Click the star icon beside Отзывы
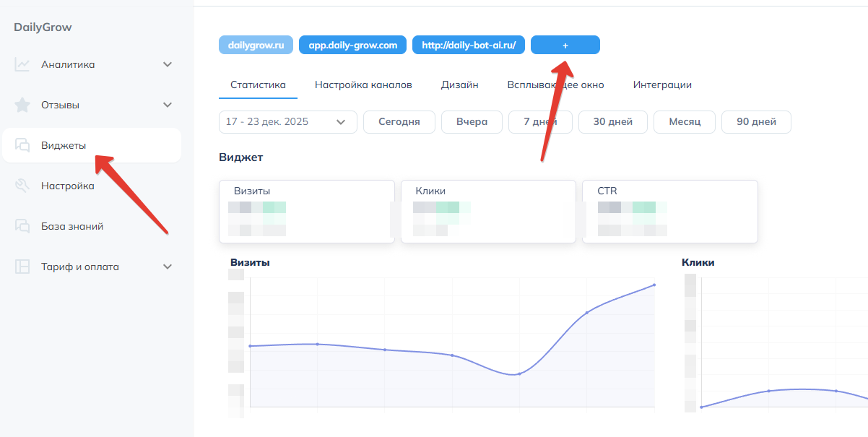Screen dimensions: 868x437 point(22,105)
